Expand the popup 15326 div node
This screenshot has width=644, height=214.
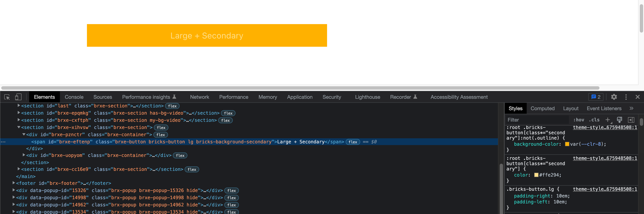[x=14, y=190]
